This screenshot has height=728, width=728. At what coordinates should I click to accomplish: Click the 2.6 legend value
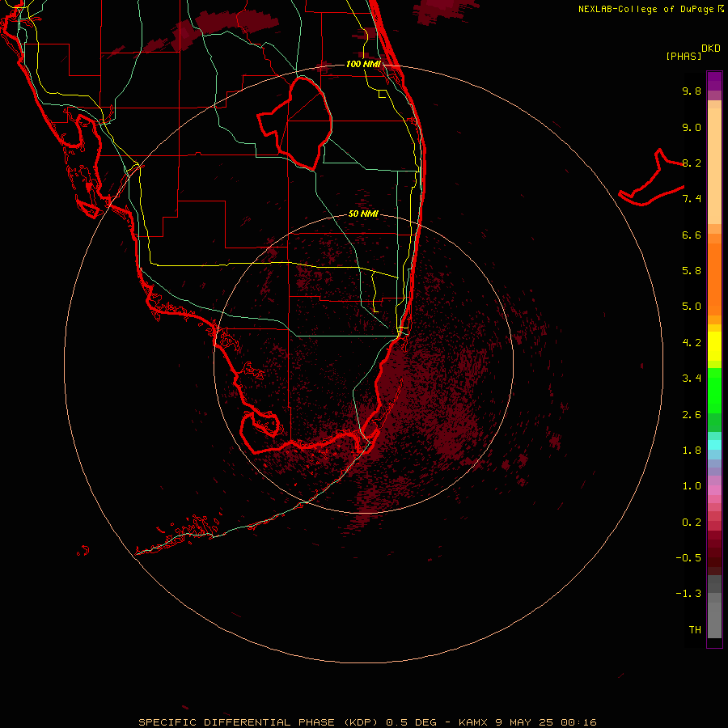tap(692, 415)
